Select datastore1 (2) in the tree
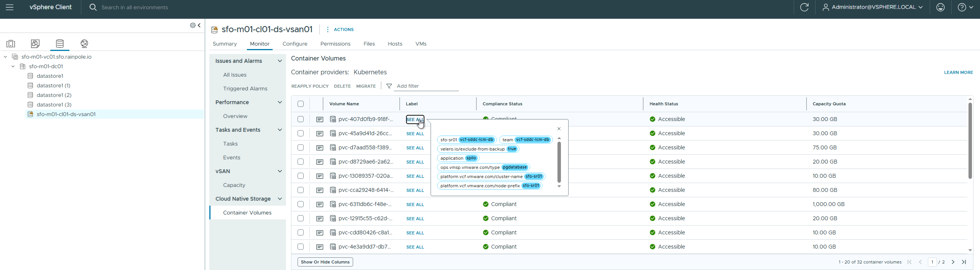 (x=54, y=95)
